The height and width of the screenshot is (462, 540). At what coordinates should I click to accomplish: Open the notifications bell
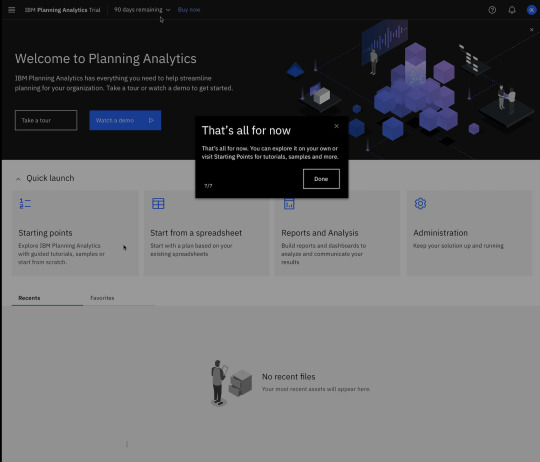coord(512,10)
